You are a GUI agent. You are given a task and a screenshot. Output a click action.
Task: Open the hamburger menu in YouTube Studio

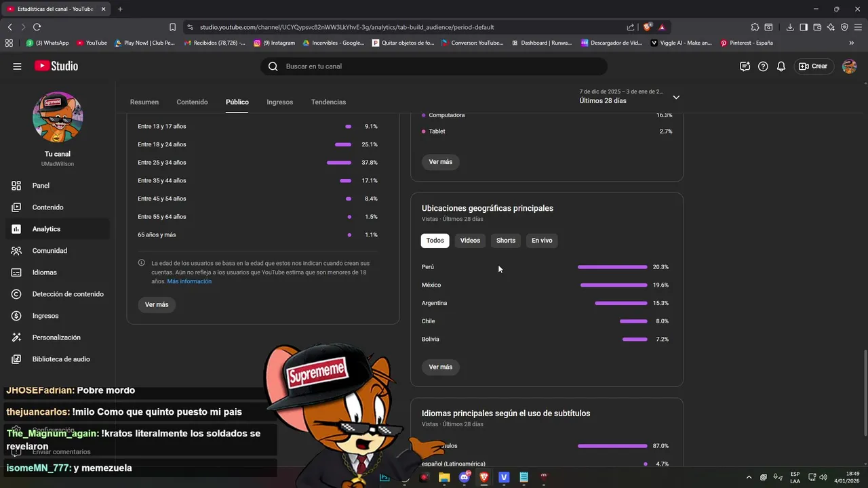[x=17, y=66]
